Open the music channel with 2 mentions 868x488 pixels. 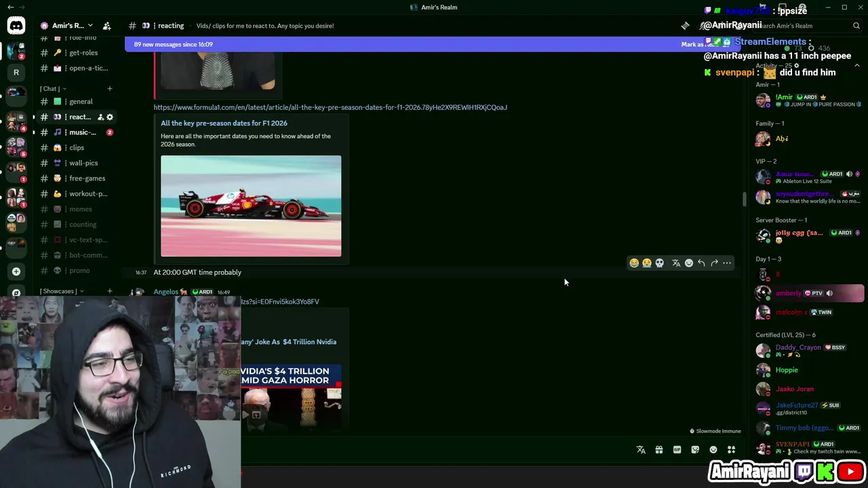(76, 132)
